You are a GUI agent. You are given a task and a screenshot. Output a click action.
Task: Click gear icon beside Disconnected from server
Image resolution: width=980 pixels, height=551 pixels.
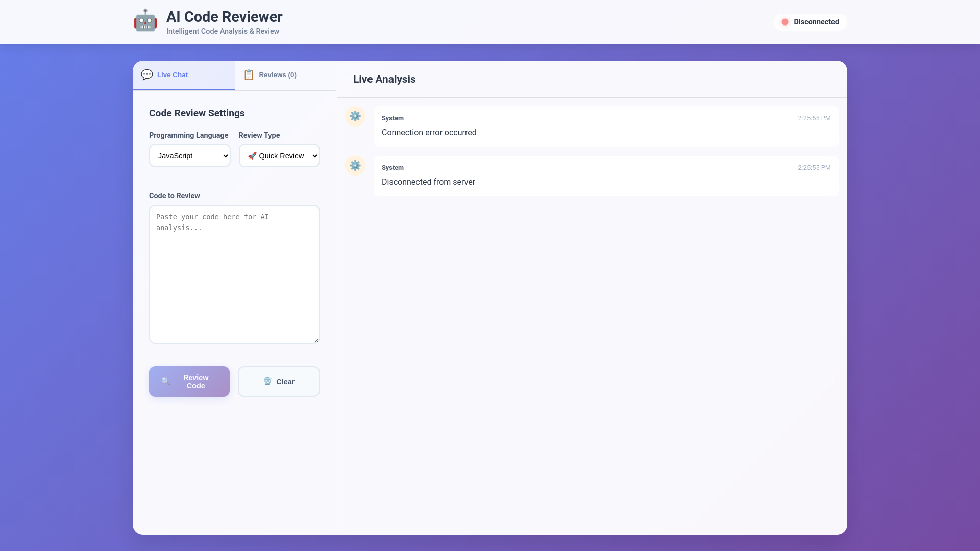[x=355, y=166]
